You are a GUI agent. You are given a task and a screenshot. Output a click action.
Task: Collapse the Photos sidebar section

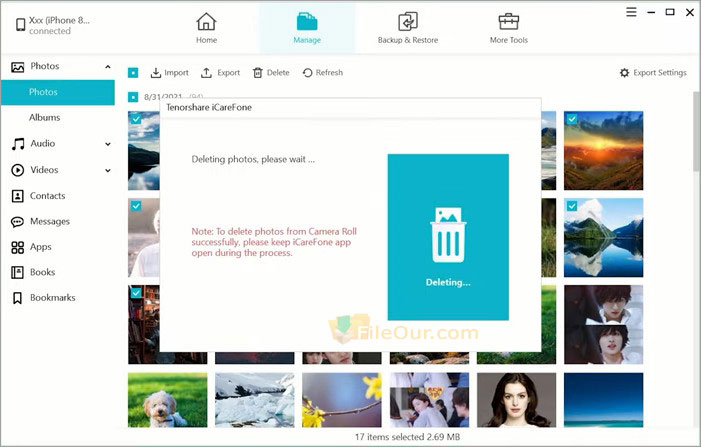pyautogui.click(x=108, y=67)
